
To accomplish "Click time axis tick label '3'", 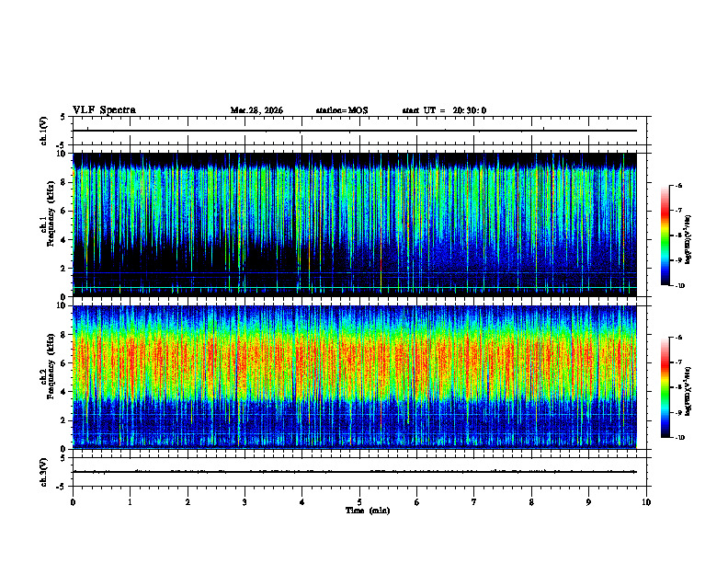I will tap(245, 502).
